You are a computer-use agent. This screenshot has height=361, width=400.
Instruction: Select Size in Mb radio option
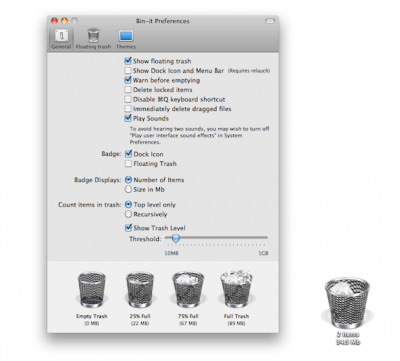coord(128,189)
